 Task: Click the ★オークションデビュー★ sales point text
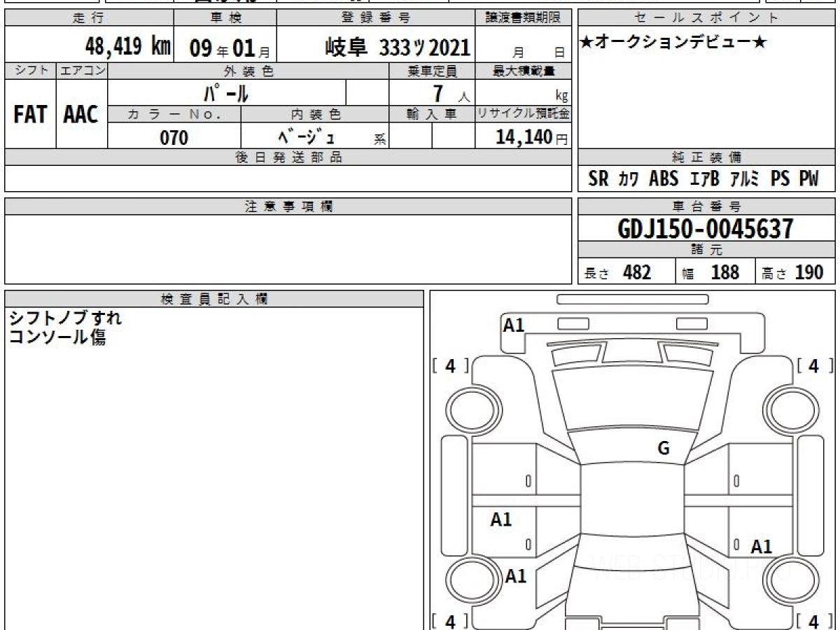point(673,43)
